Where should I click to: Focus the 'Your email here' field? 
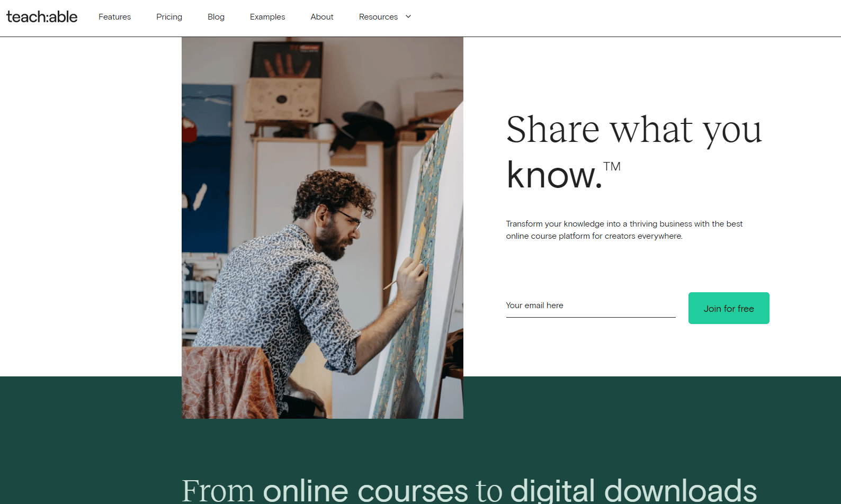click(591, 305)
